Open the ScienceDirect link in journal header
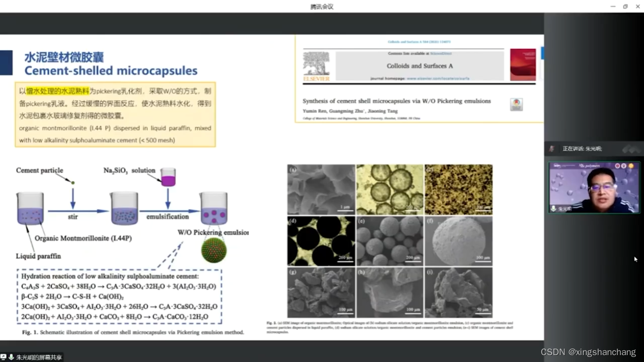This screenshot has height=362, width=644. (x=441, y=53)
